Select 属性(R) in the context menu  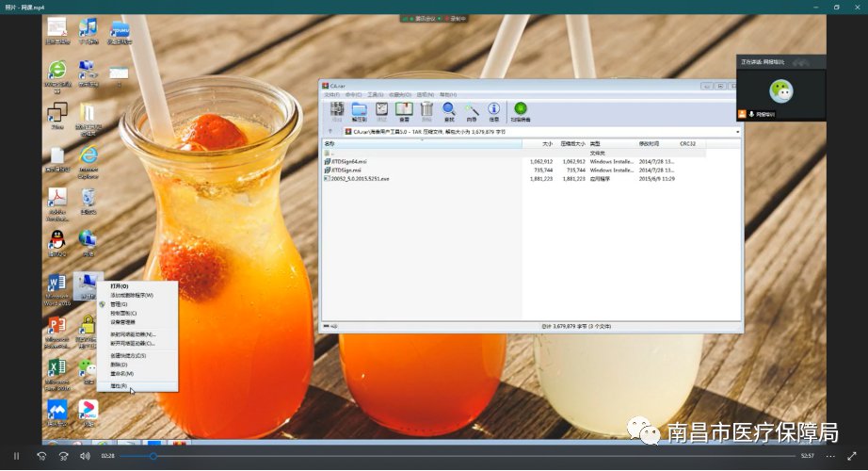coord(119,386)
